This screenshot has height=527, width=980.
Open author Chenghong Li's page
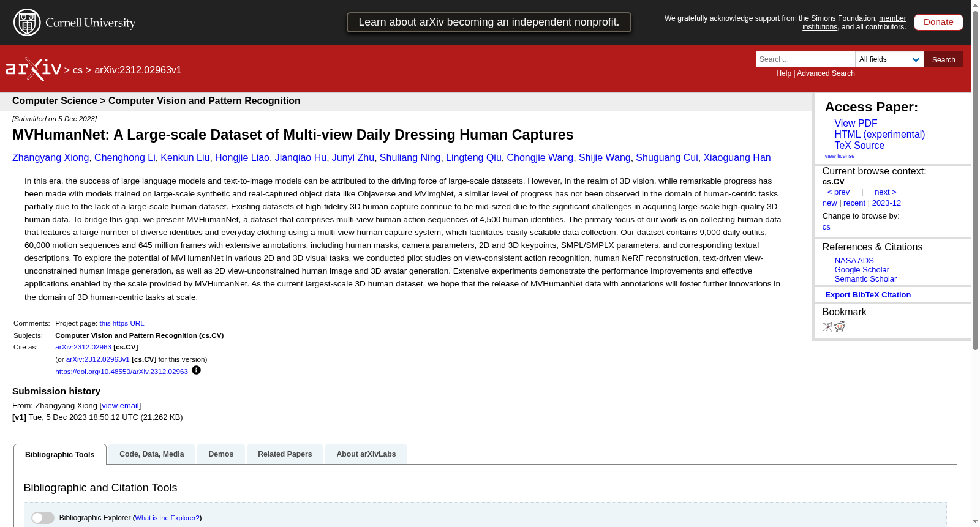pyautogui.click(x=125, y=158)
